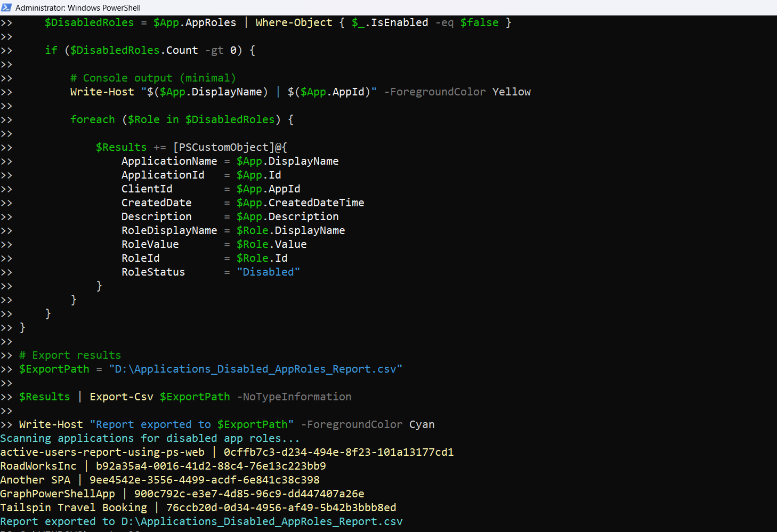The width and height of the screenshot is (777, 532).
Task: Click the RoadWorksInc output line
Action: point(163,466)
